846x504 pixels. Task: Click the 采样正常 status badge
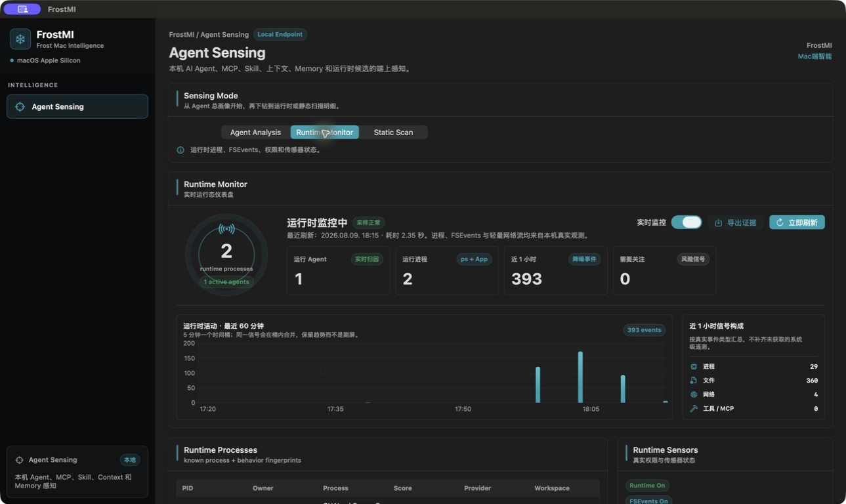pyautogui.click(x=368, y=222)
